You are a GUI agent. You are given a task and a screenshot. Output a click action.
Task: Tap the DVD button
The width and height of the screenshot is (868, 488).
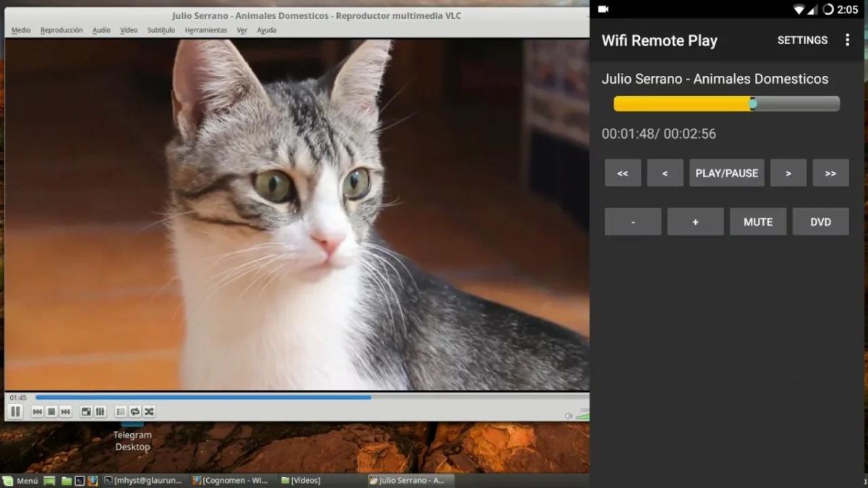[820, 222]
